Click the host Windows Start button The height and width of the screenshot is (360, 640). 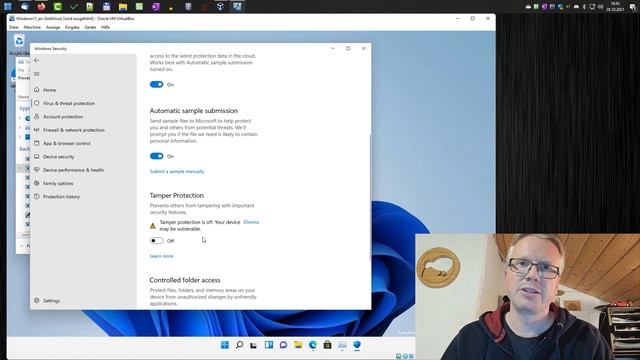pyautogui.click(x=8, y=7)
